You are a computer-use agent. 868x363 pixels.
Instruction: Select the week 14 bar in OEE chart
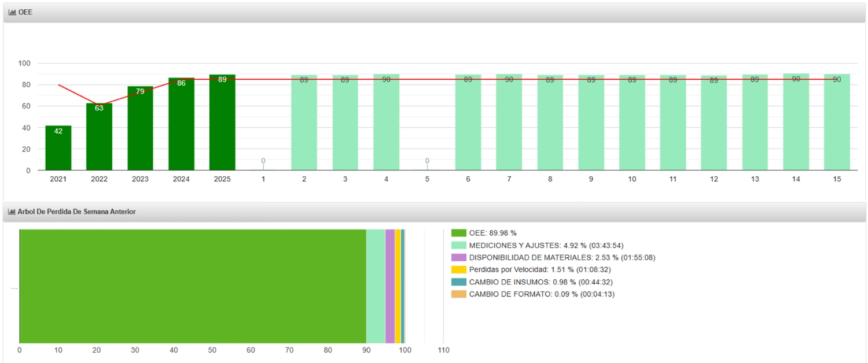(796, 123)
